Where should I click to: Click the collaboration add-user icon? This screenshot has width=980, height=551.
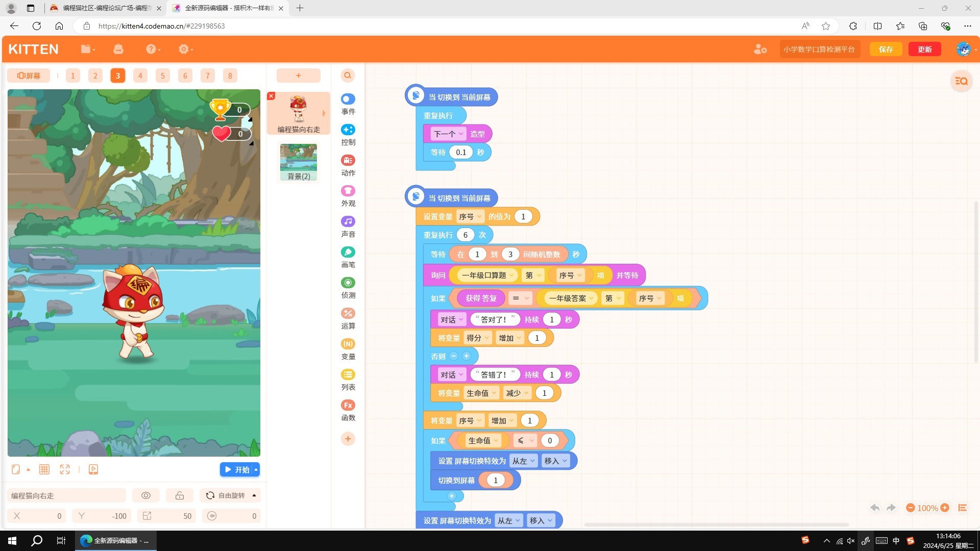760,49
